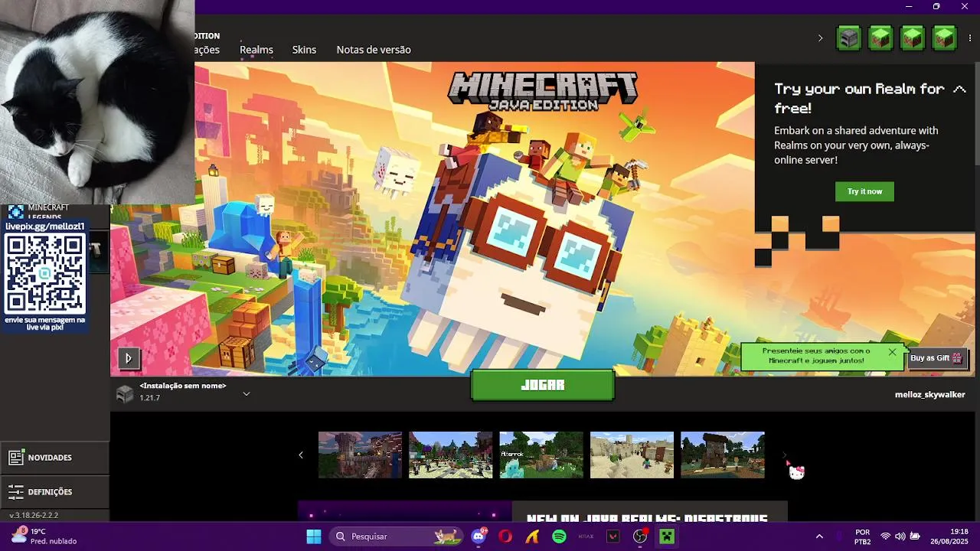The height and width of the screenshot is (551, 980).
Task: Click the Definições sliders icon
Action: coord(16,491)
